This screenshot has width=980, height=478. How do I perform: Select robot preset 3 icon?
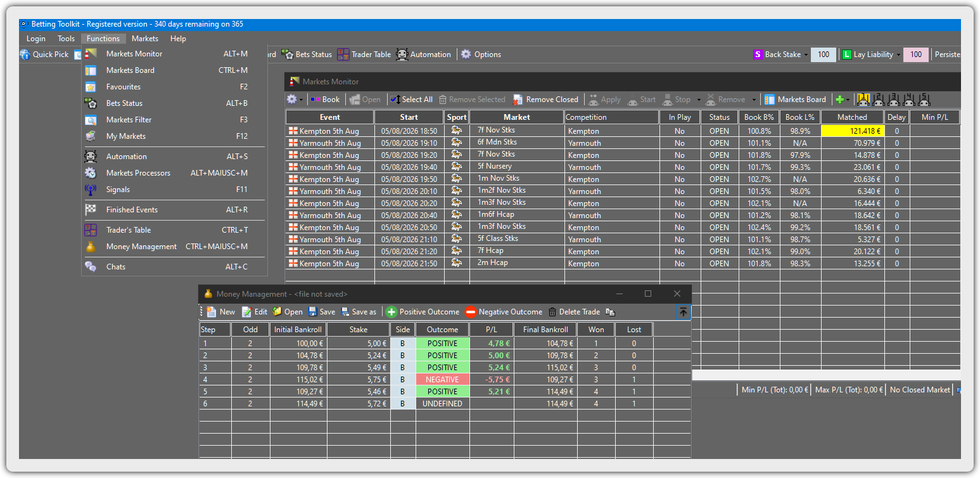[893, 100]
